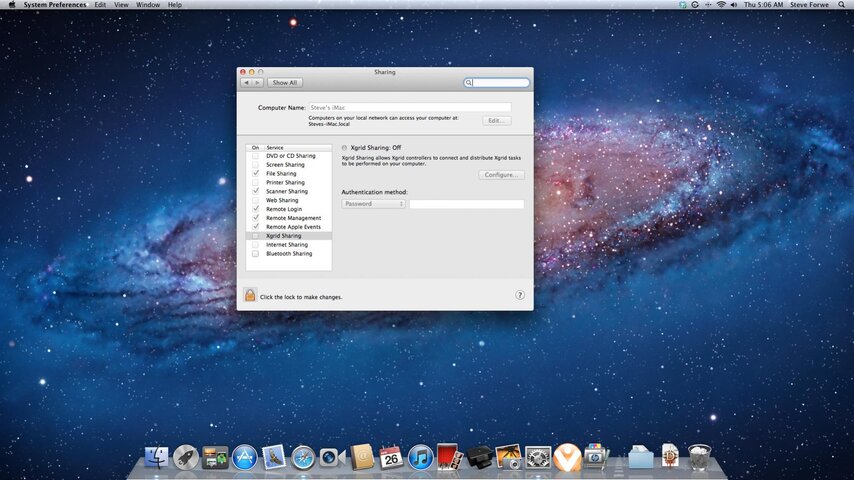This screenshot has width=854, height=480.
Task: Click the back arrow in the Sharing toolbar
Action: pos(246,82)
